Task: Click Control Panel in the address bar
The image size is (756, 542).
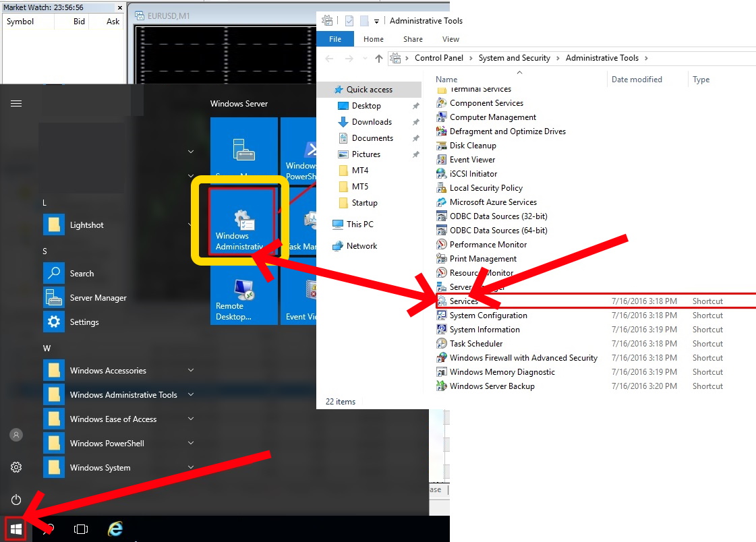Action: tap(439, 58)
